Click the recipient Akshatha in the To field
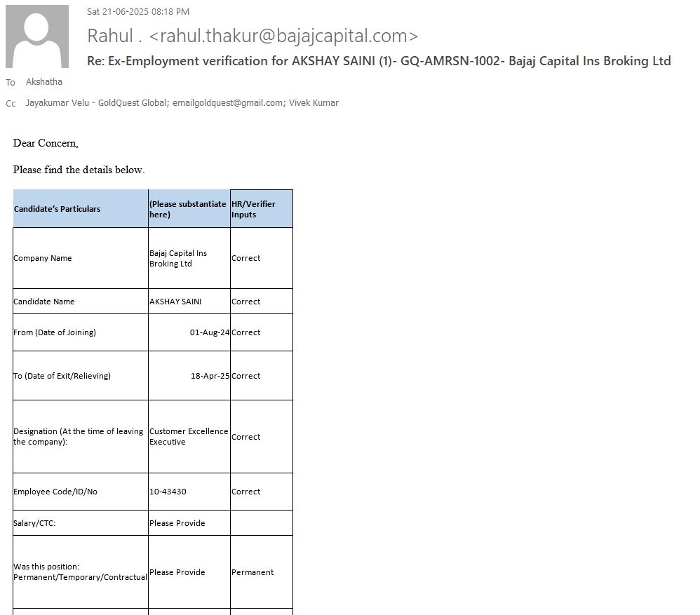700x615 pixels. (44, 82)
